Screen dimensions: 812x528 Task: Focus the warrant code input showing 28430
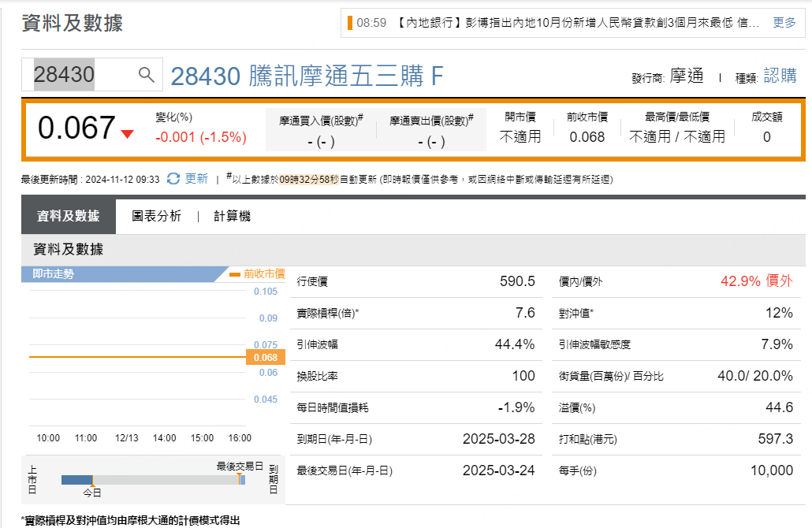coord(92,75)
